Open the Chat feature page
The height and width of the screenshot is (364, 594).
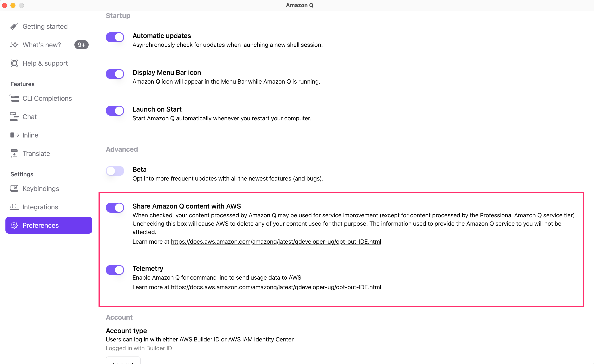pyautogui.click(x=49, y=117)
